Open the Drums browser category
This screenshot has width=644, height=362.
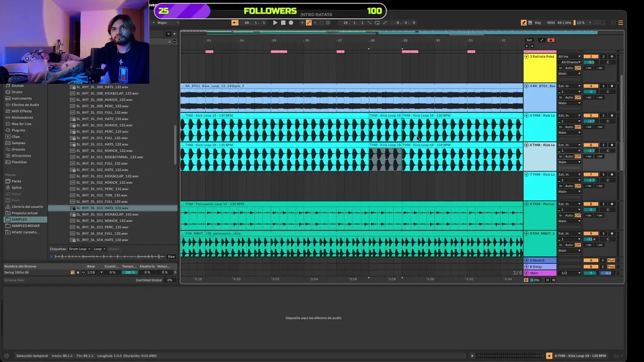coord(17,92)
